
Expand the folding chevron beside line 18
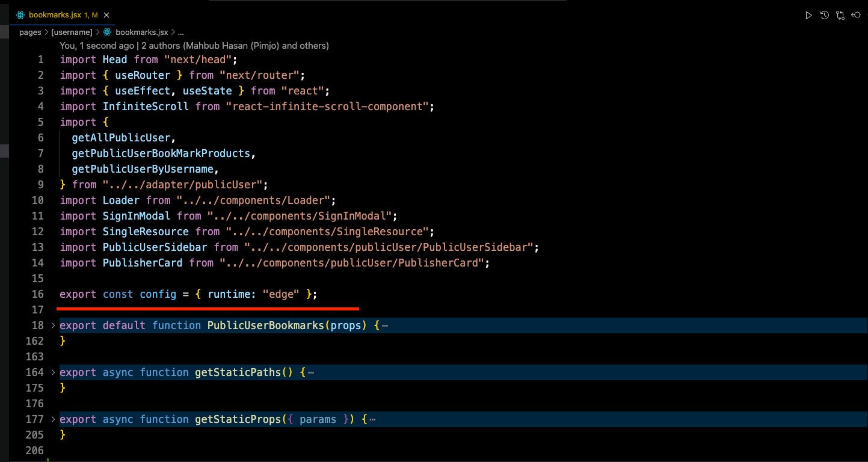click(x=52, y=325)
